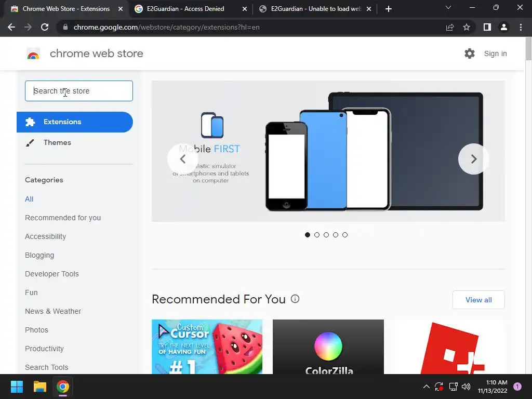Open the Mobile FIRST featured banner
This screenshot has height=399, width=532.
pos(328,151)
